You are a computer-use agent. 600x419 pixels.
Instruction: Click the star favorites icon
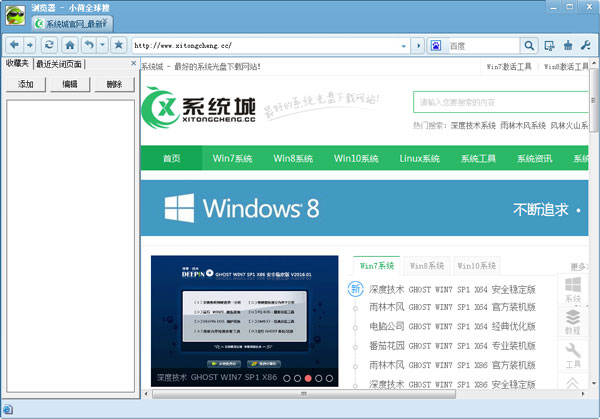click(119, 45)
